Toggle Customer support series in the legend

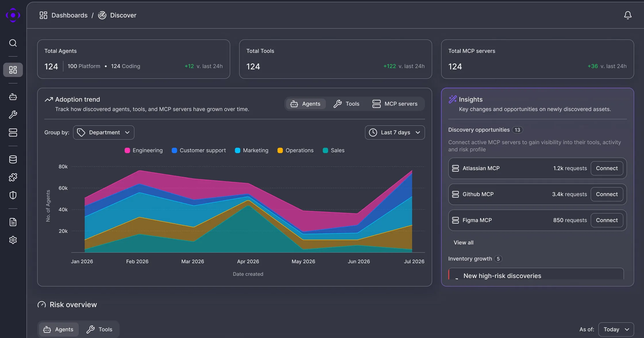click(x=199, y=150)
